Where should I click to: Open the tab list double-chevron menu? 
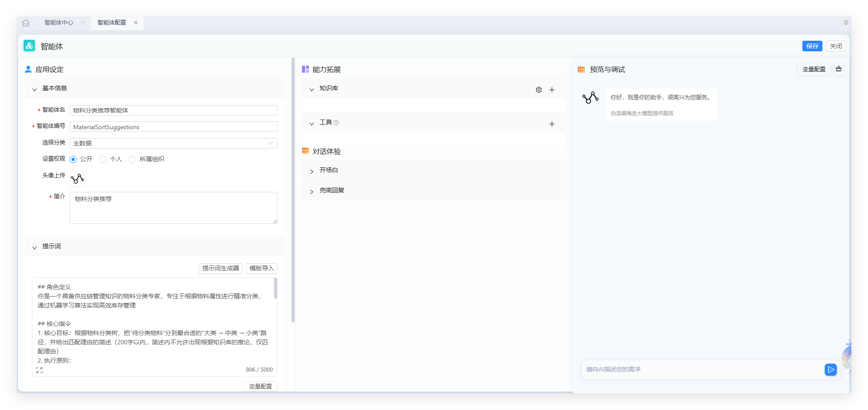pos(846,22)
